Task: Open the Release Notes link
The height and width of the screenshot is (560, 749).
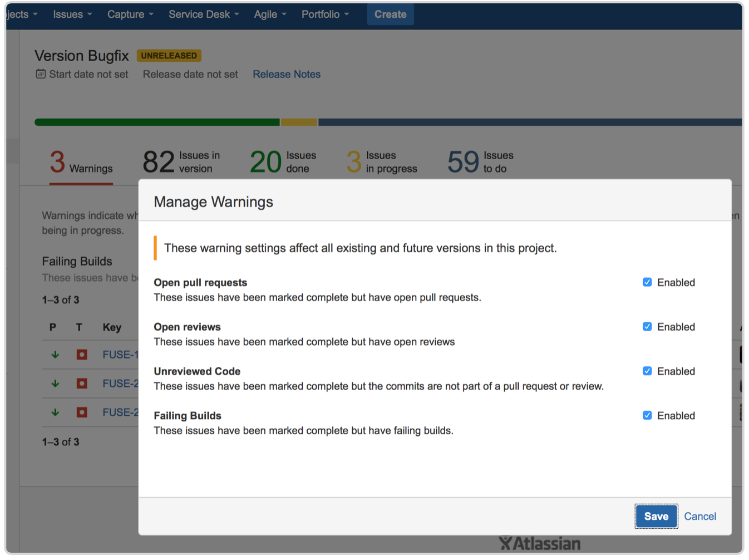Action: 287,75
